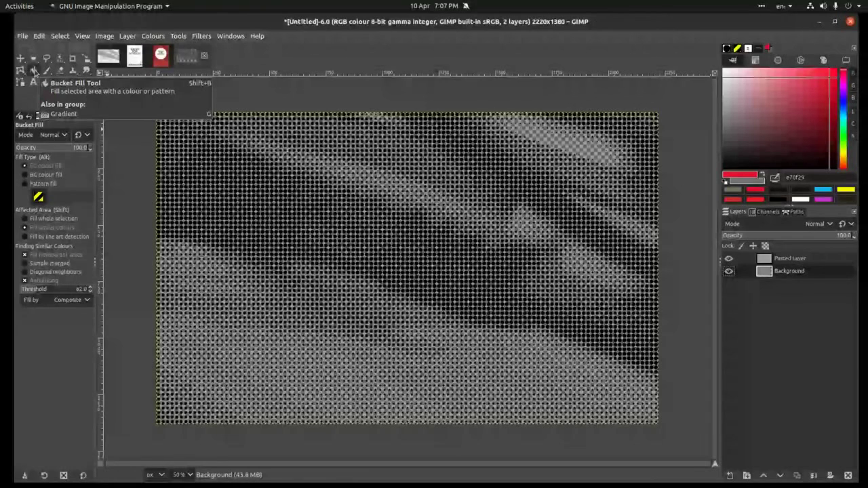The image size is (868, 488).
Task: Open the File menu
Action: pyautogui.click(x=22, y=36)
